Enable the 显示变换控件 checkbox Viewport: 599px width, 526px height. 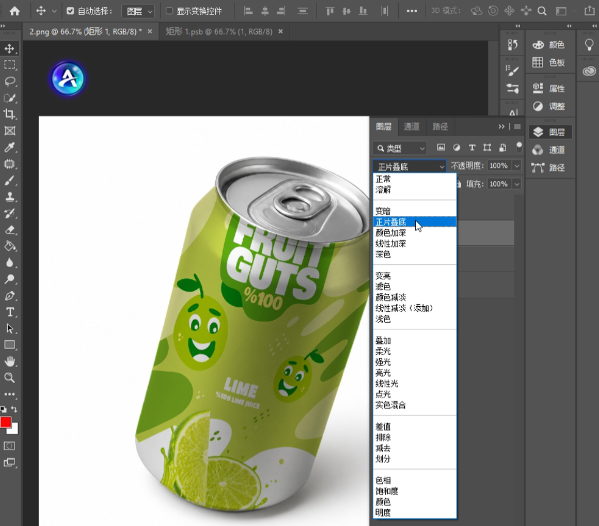pyautogui.click(x=169, y=11)
